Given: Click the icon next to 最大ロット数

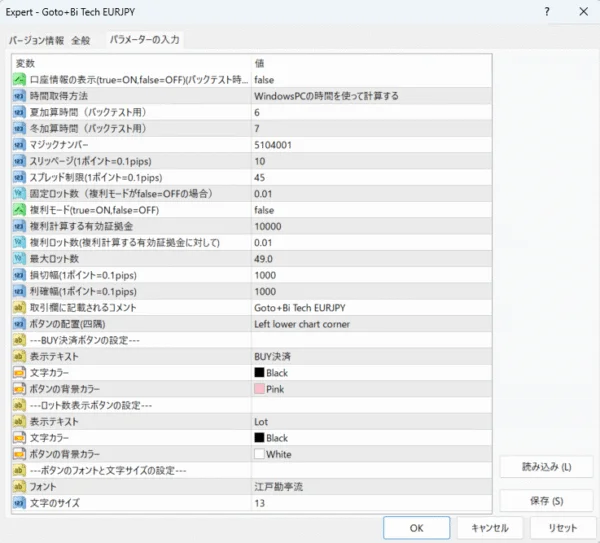Looking at the screenshot, I should click(20, 258).
